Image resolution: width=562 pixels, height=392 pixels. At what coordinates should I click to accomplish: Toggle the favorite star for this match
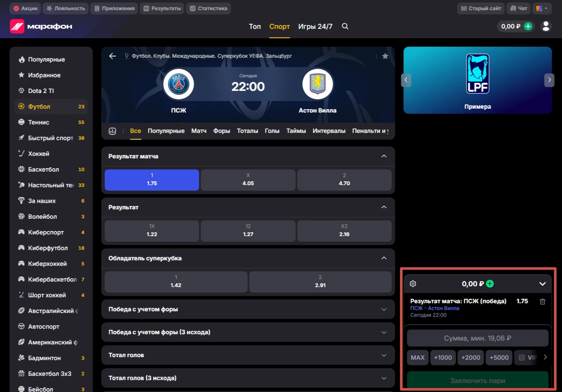(385, 56)
